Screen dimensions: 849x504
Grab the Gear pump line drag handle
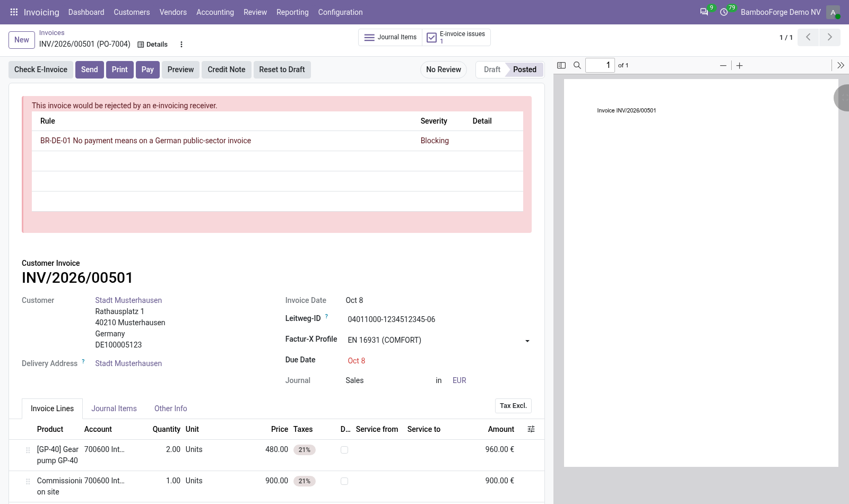(x=28, y=450)
